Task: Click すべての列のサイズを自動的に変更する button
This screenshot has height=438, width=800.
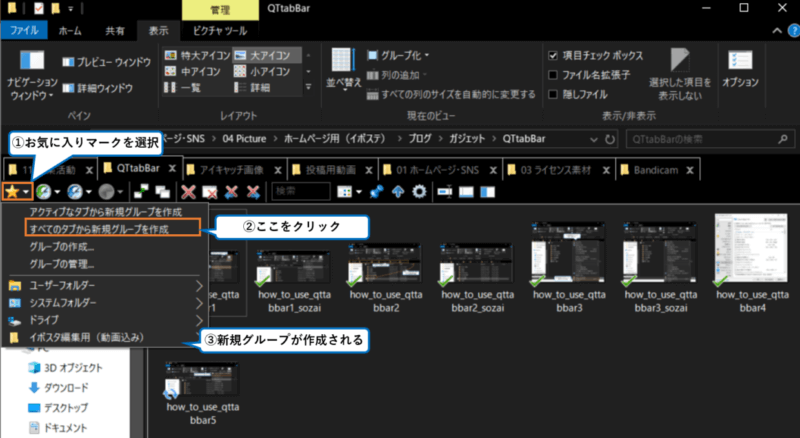Action: tap(451, 94)
